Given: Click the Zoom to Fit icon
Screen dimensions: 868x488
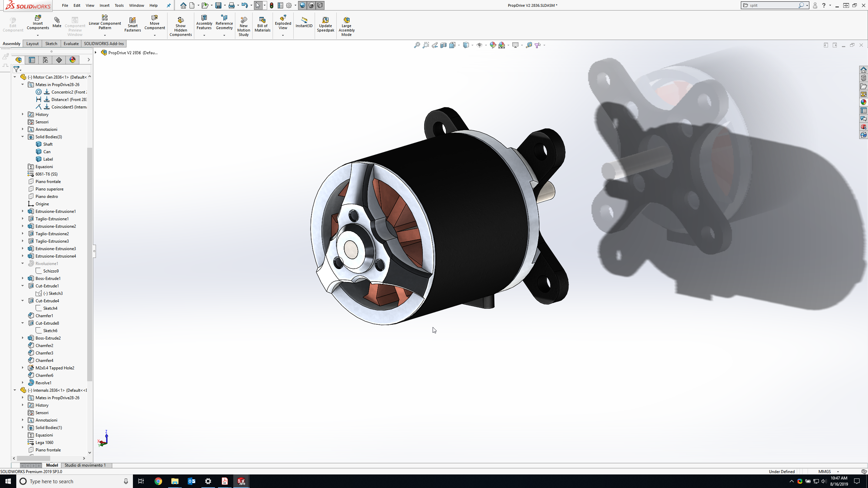Looking at the screenshot, I should click(x=417, y=45).
